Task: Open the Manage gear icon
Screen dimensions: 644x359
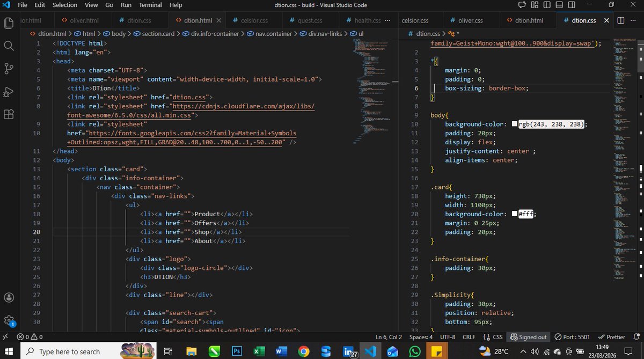Action: (9, 320)
